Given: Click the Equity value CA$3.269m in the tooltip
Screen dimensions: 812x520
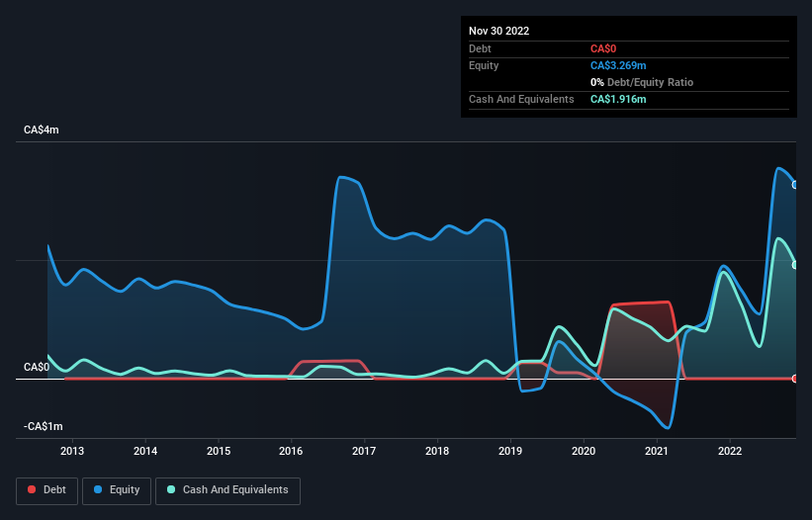Looking at the screenshot, I should click(618, 65).
